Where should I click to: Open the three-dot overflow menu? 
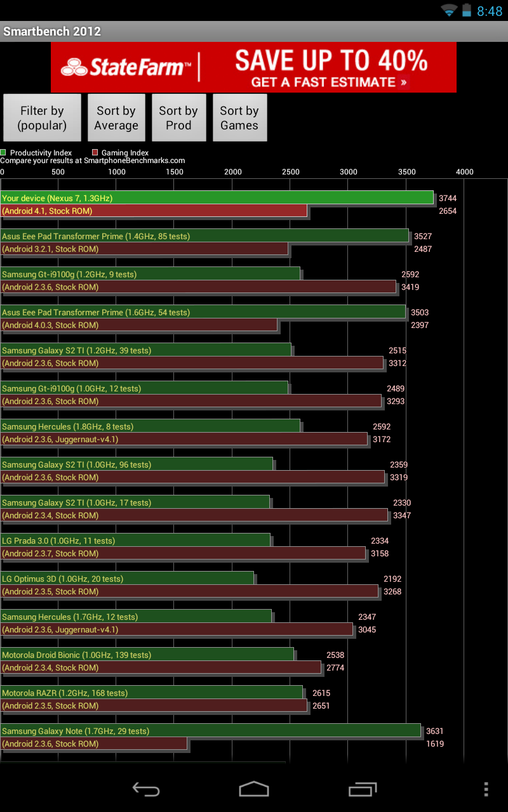coord(486,789)
